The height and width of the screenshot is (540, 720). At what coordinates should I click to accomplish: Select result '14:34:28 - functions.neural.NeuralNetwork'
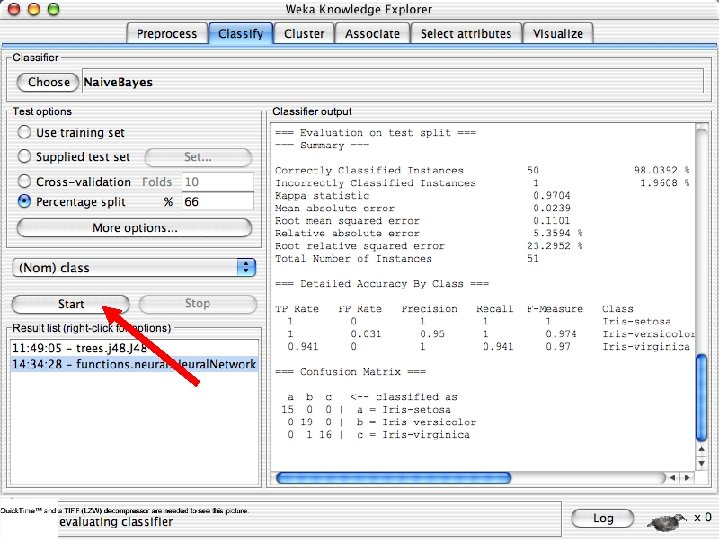[134, 364]
